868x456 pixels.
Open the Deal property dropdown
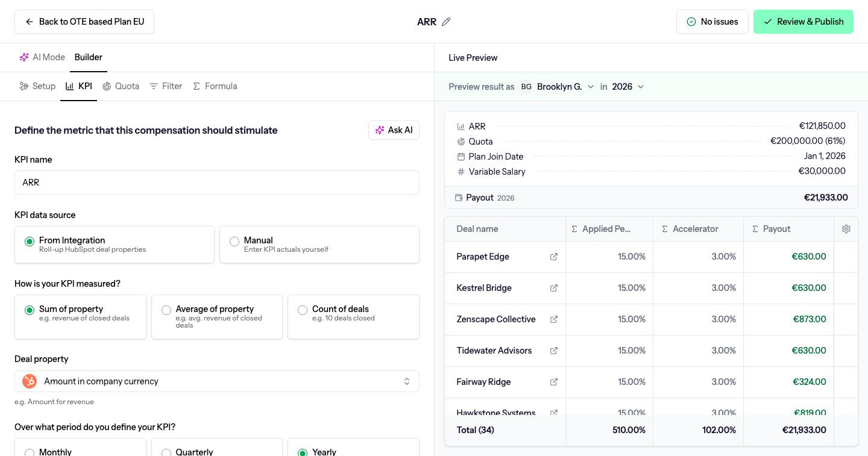217,381
